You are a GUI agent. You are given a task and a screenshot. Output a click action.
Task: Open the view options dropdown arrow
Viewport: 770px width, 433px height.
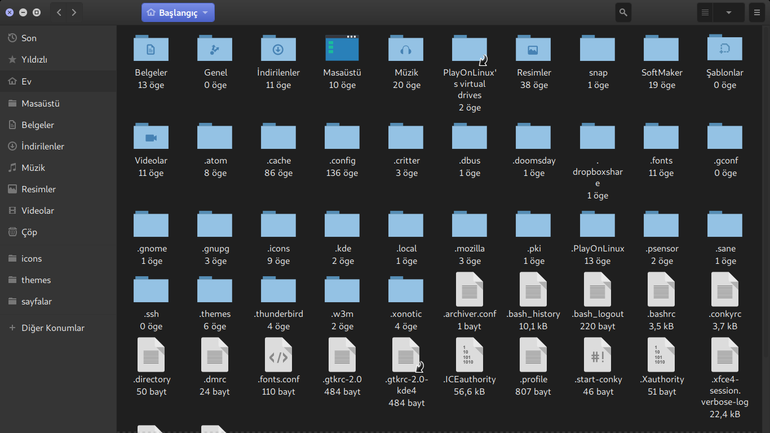729,13
